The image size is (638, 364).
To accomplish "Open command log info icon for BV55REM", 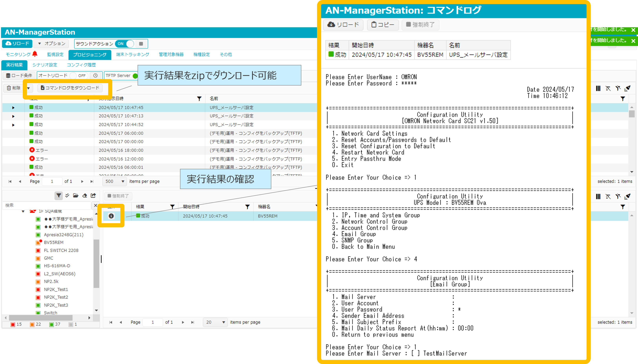I will click(x=111, y=216).
